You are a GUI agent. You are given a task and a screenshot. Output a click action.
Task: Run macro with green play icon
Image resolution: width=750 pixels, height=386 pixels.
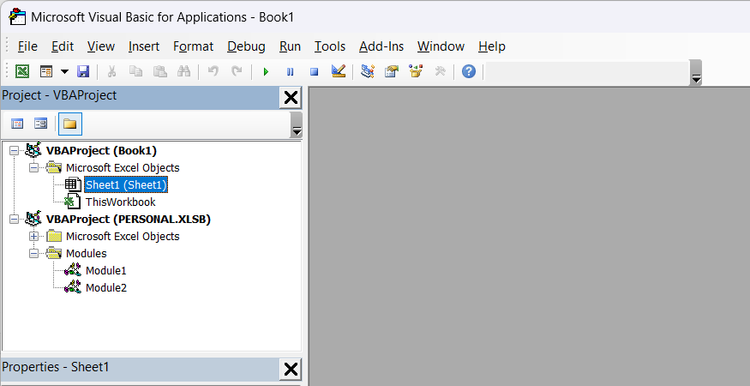point(266,72)
